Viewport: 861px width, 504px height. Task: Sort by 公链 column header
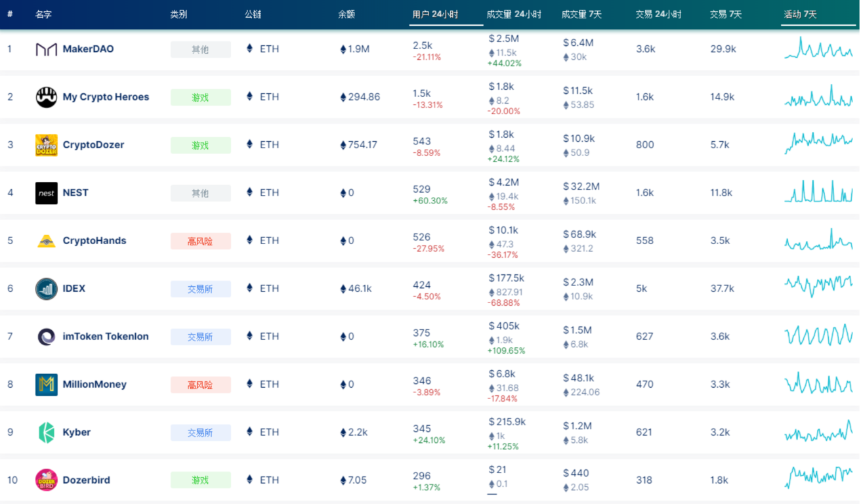[x=253, y=14]
